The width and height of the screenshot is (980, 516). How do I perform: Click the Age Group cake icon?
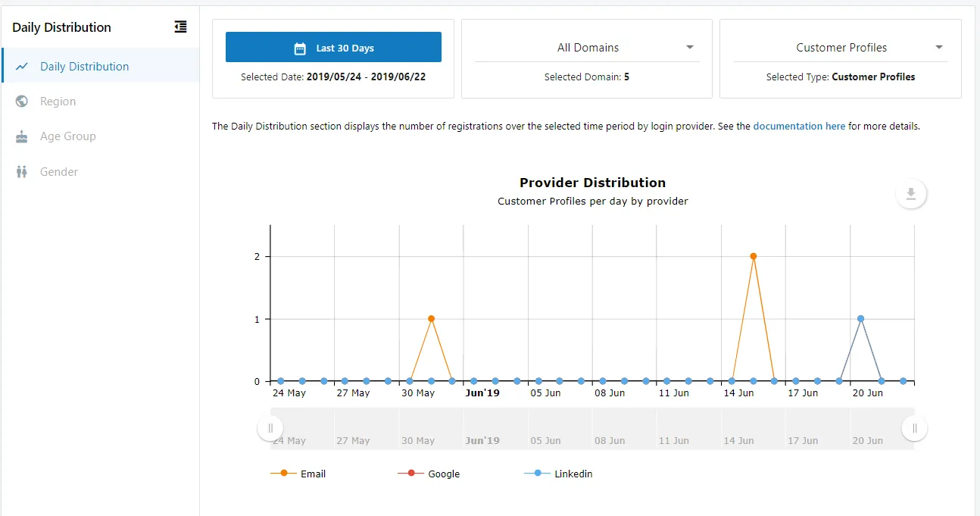[x=22, y=136]
